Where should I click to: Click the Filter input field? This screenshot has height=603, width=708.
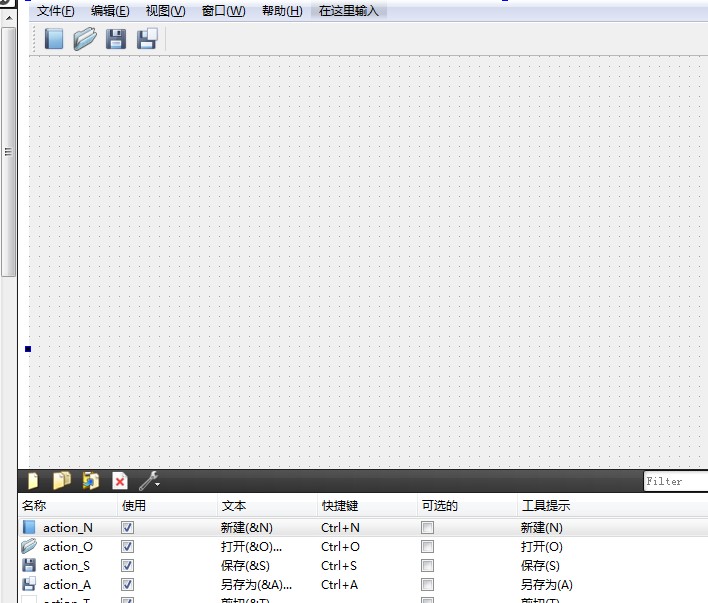point(675,481)
